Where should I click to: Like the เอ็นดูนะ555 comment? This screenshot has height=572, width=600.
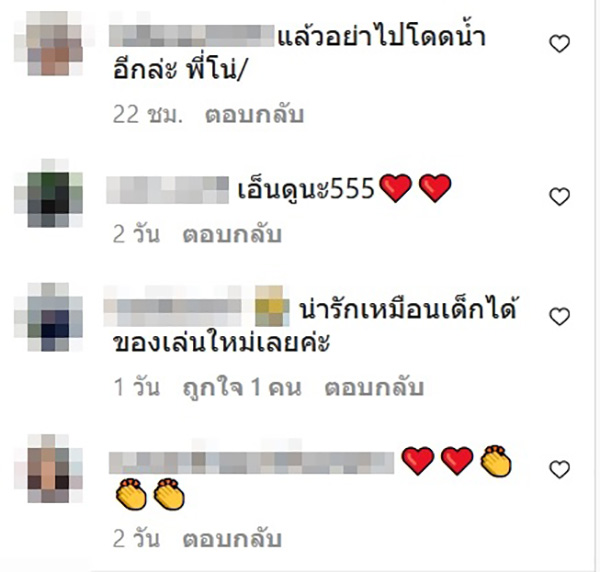pos(559,197)
